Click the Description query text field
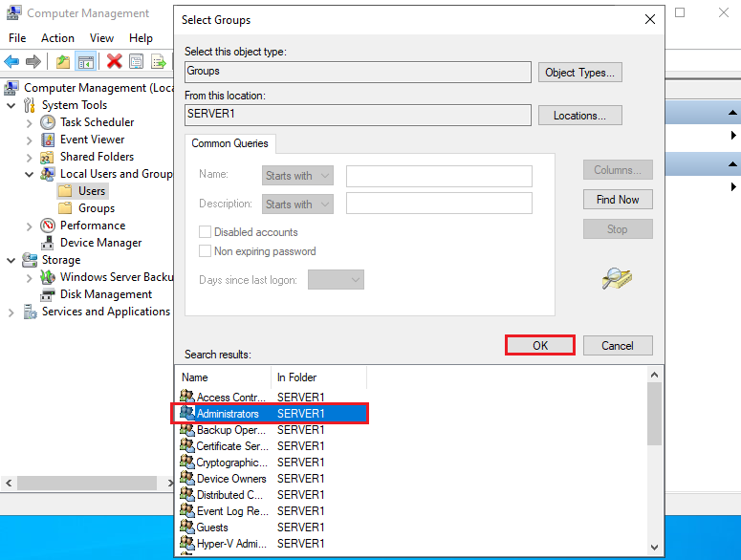The image size is (741, 560). 439,204
